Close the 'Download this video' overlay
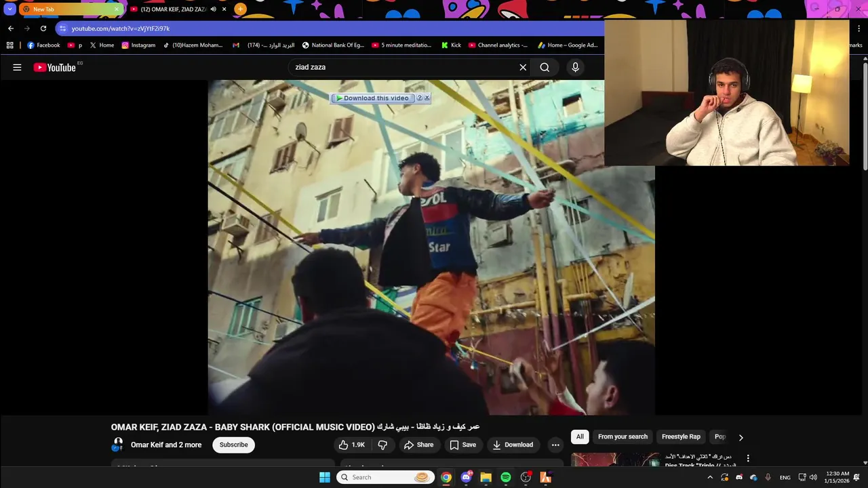868x488 pixels. tap(427, 98)
